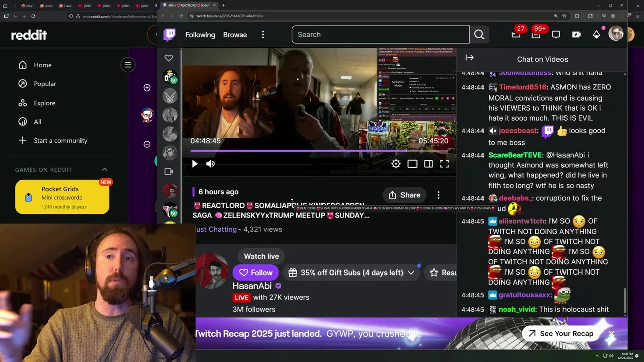Viewport: 644px width, 362px height.
Task: Open the Twitch power-ups battery icon
Action: (576, 35)
